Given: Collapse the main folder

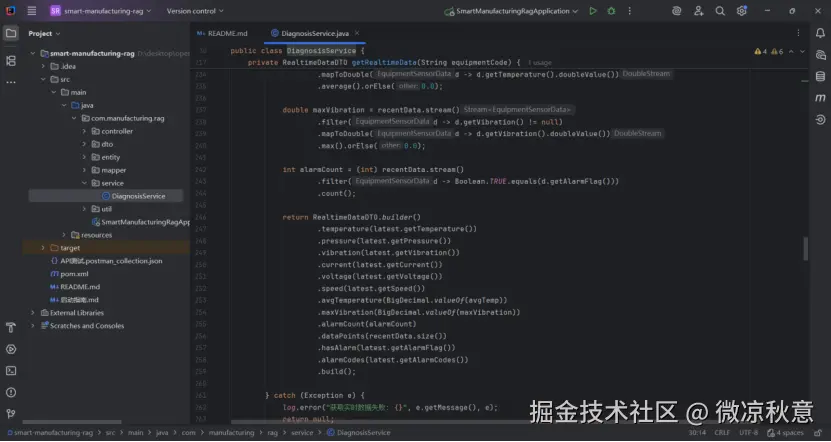Looking at the screenshot, I should click(x=54, y=92).
